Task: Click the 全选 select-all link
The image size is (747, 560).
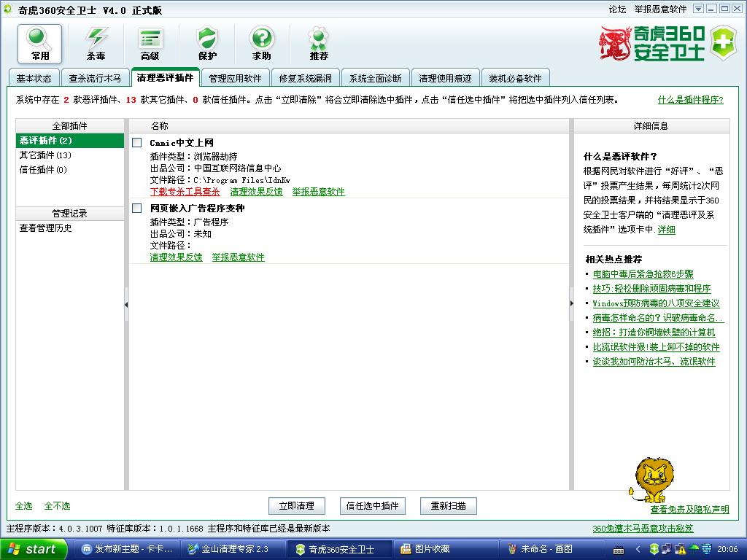Action: (24, 506)
